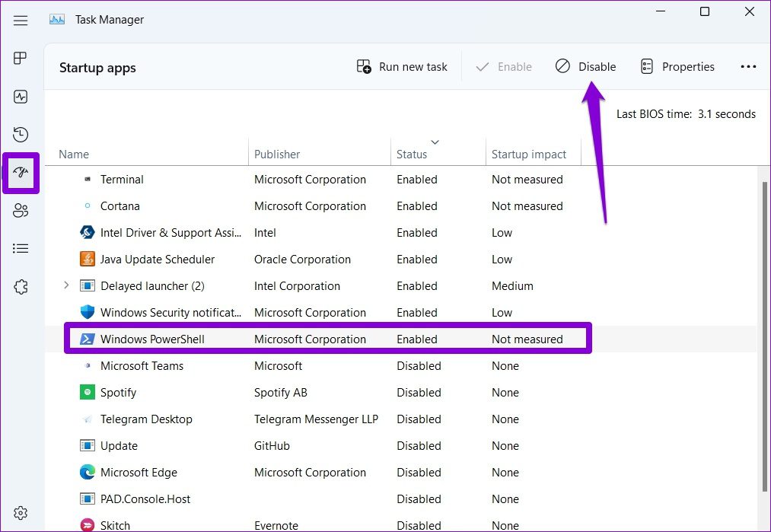This screenshot has height=532, width=771.
Task: Select the Details sidebar icon
Action: click(21, 248)
